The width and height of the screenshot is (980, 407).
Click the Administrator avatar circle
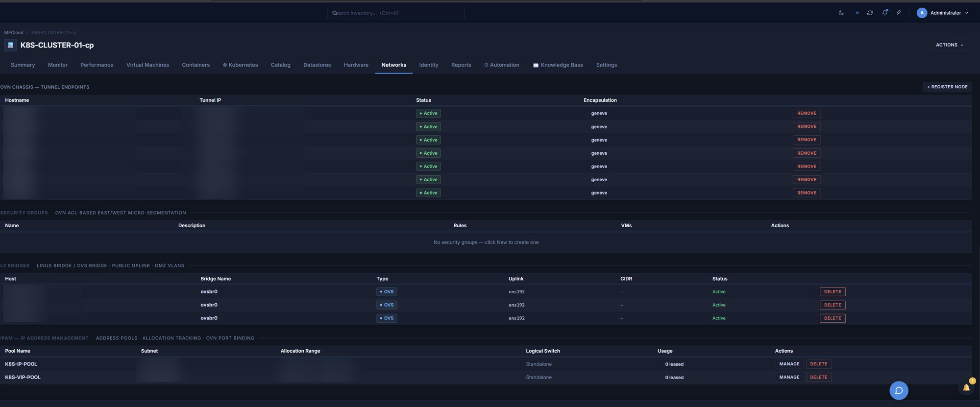(x=922, y=13)
